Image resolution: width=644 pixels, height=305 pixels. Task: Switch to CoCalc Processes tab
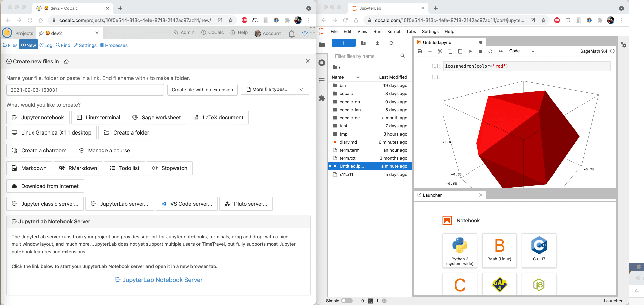coord(114,45)
